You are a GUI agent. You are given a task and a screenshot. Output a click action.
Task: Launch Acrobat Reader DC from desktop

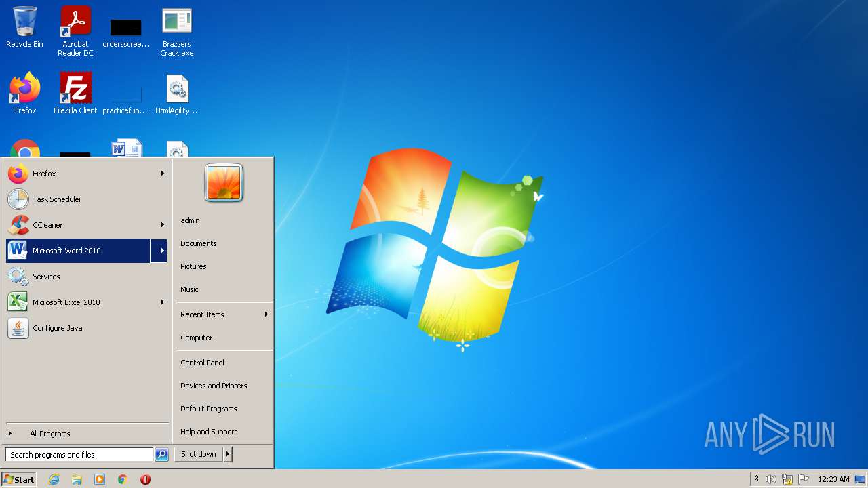click(x=75, y=31)
